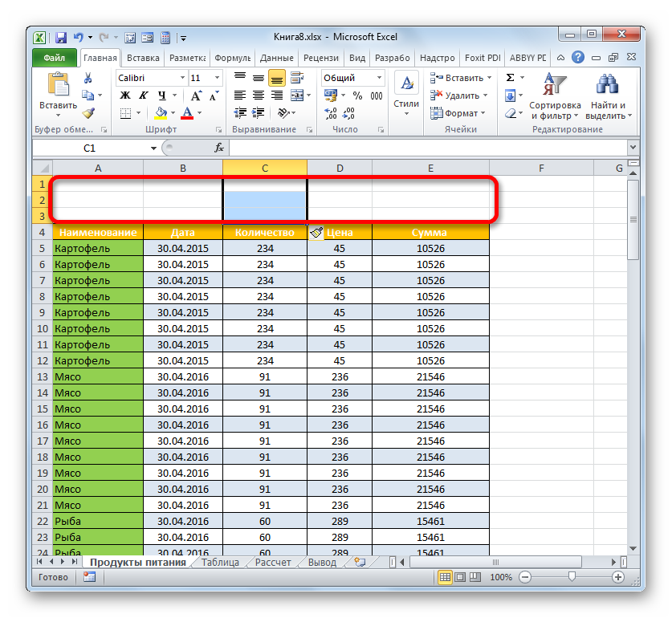Toggle Bold Ж formatting
672x618 pixels.
coord(125,96)
